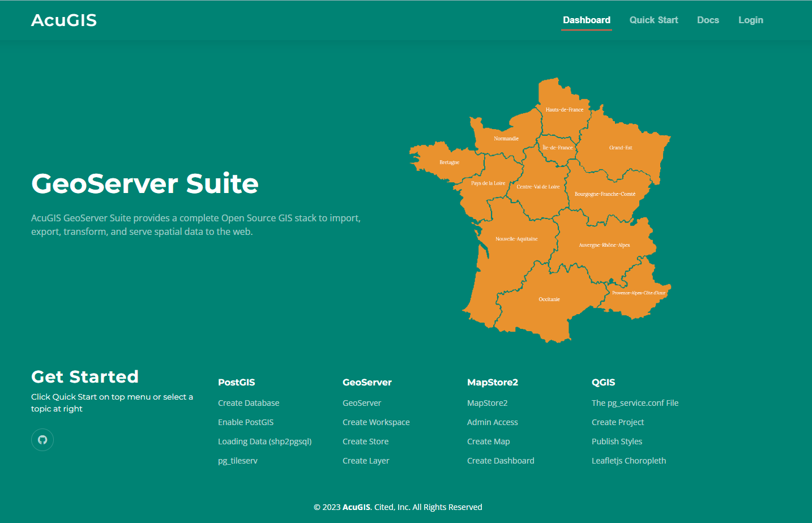Open the Docs menu item
Screen dimensions: 812x523
(708, 20)
